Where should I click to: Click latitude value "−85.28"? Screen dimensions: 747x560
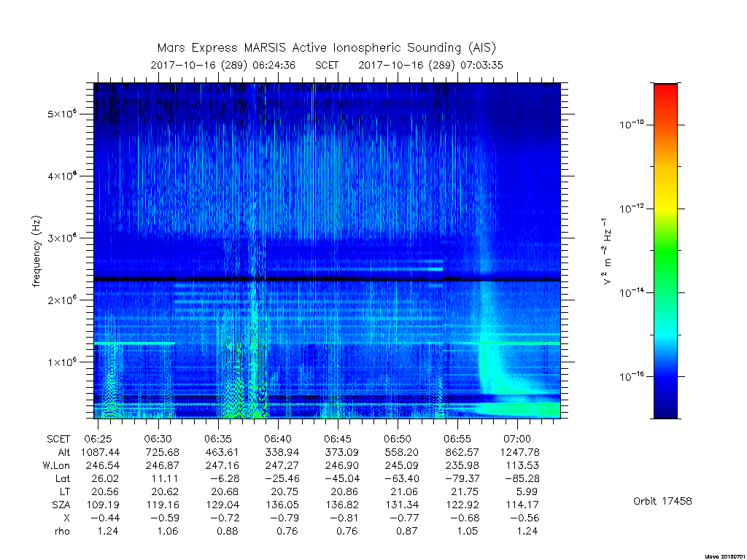coord(521,478)
